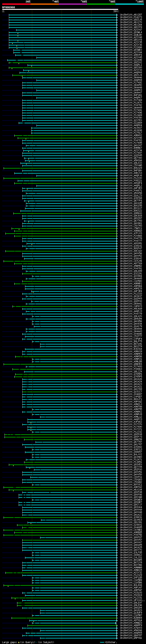Click the UniRef100_A8J287 cyan alignment bar
The image size is (146, 644).
[x=63, y=15]
